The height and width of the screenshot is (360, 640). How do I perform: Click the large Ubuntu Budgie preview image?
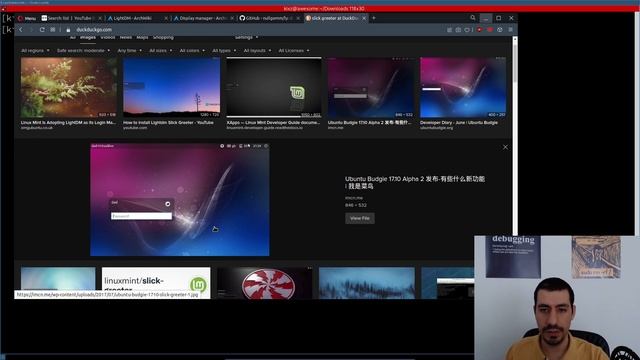(x=180, y=200)
